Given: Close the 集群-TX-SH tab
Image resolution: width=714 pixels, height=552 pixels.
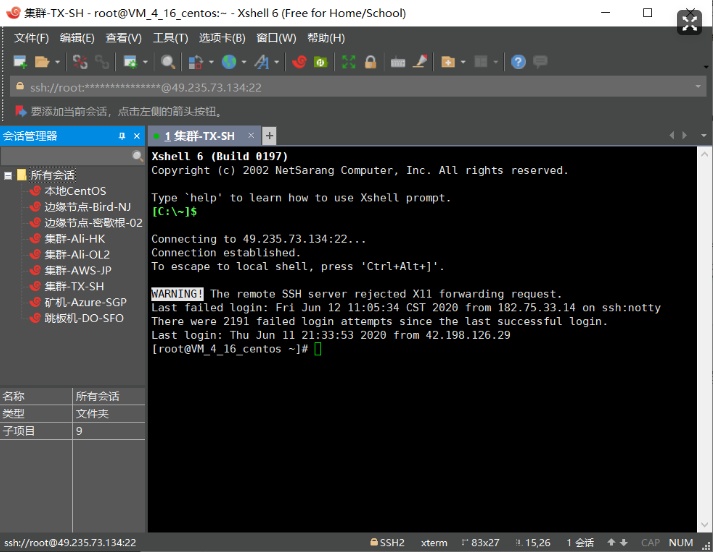Looking at the screenshot, I should 251,135.
